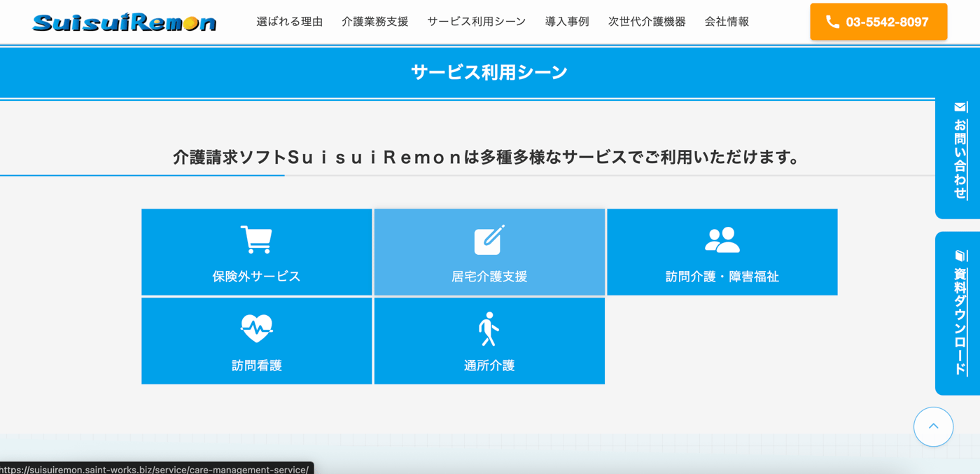Click the shopping cart icon

[x=256, y=239]
